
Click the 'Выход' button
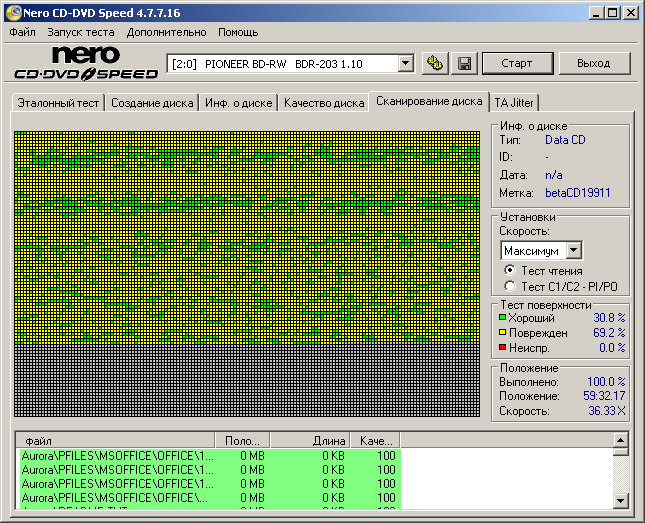[593, 63]
